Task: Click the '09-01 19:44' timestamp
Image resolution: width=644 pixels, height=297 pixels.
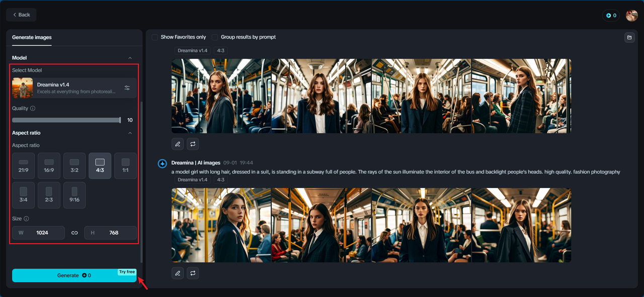Action: [238, 163]
